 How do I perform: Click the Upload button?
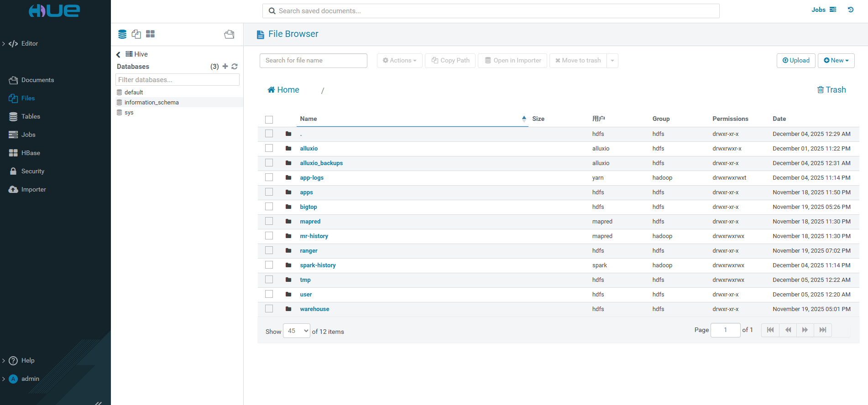tap(796, 60)
